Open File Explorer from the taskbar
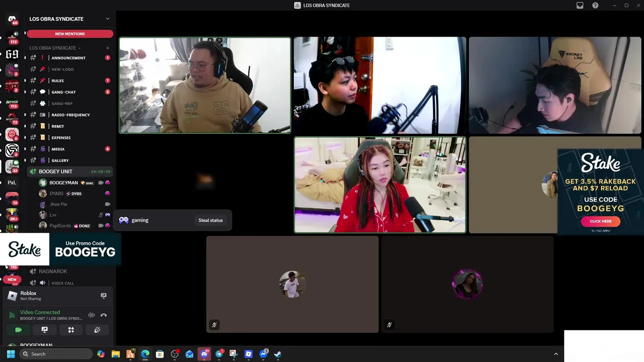The width and height of the screenshot is (644, 362). 116,354
